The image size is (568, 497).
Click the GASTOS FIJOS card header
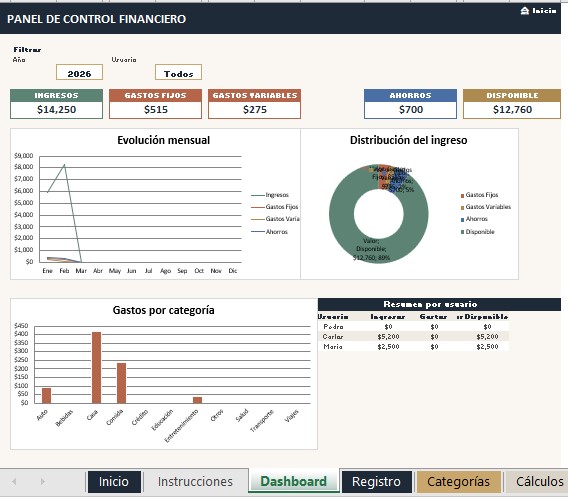155,95
